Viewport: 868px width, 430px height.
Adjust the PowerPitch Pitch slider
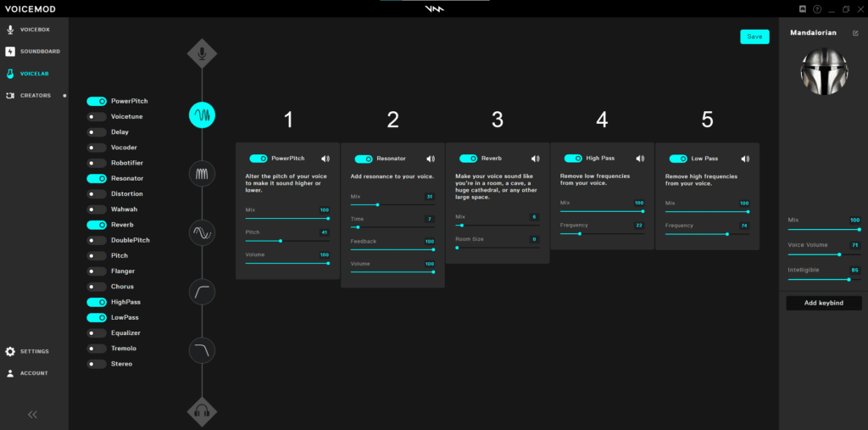pos(287,241)
